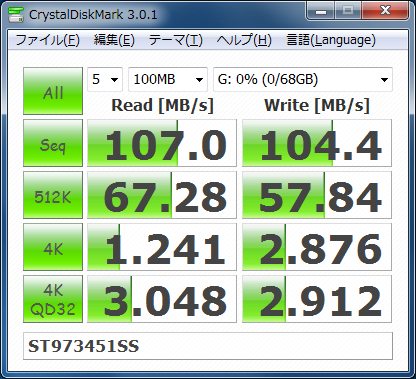Minimize the CrystalDiskMark window
The image size is (416, 379).
[320, 11]
